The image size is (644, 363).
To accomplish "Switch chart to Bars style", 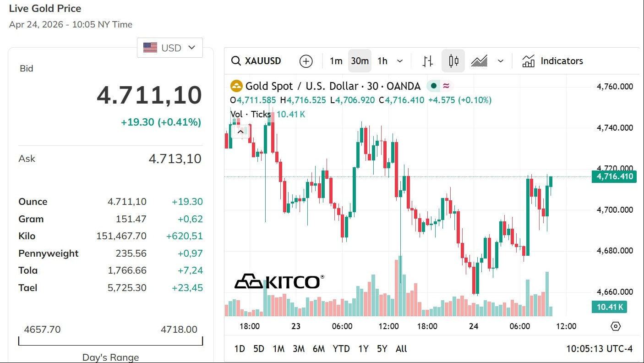I will (428, 61).
